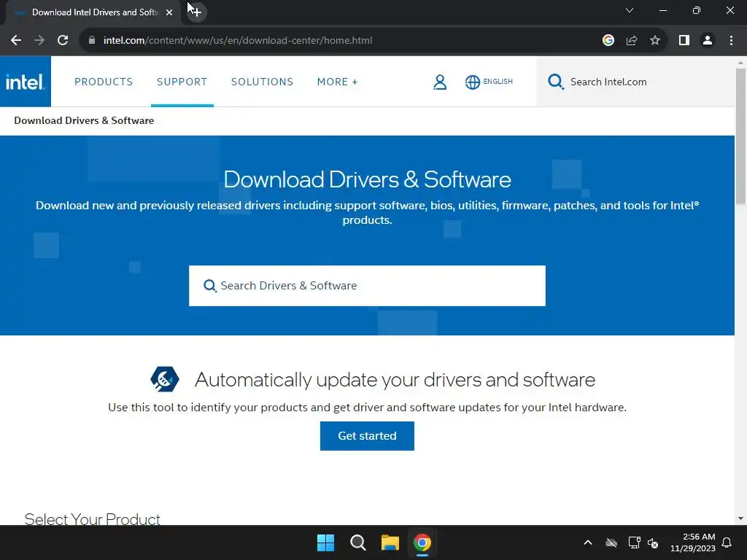747x560 pixels.
Task: Click the Search Drivers & Software field
Action: click(x=367, y=286)
